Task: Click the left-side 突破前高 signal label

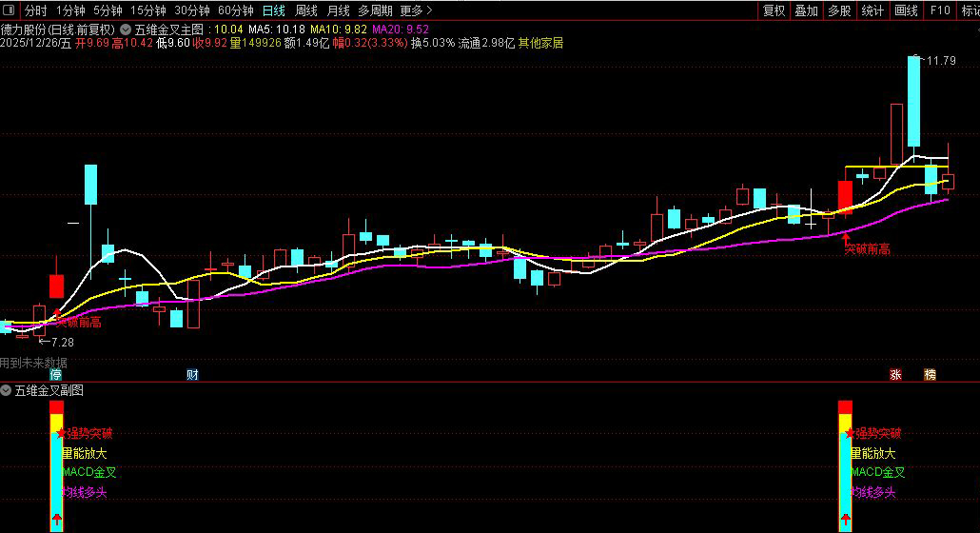Action: [79, 323]
